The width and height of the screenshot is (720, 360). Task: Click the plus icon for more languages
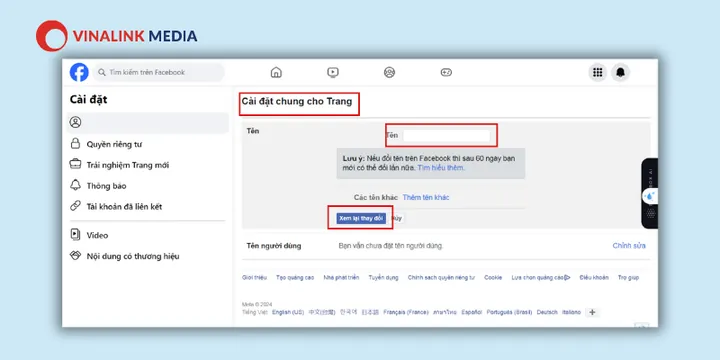click(x=592, y=312)
